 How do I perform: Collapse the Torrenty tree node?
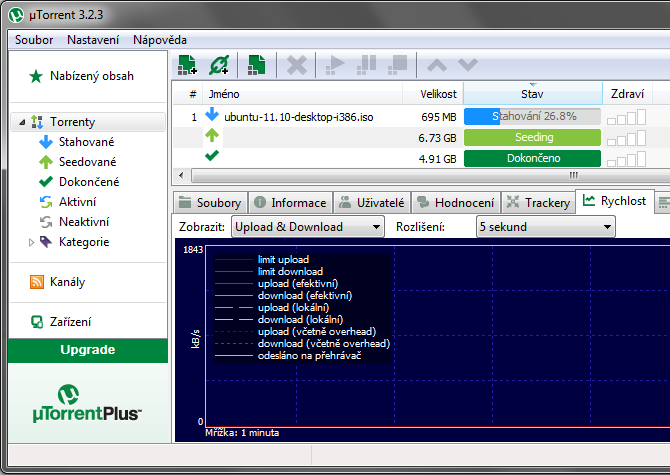[x=22, y=123]
